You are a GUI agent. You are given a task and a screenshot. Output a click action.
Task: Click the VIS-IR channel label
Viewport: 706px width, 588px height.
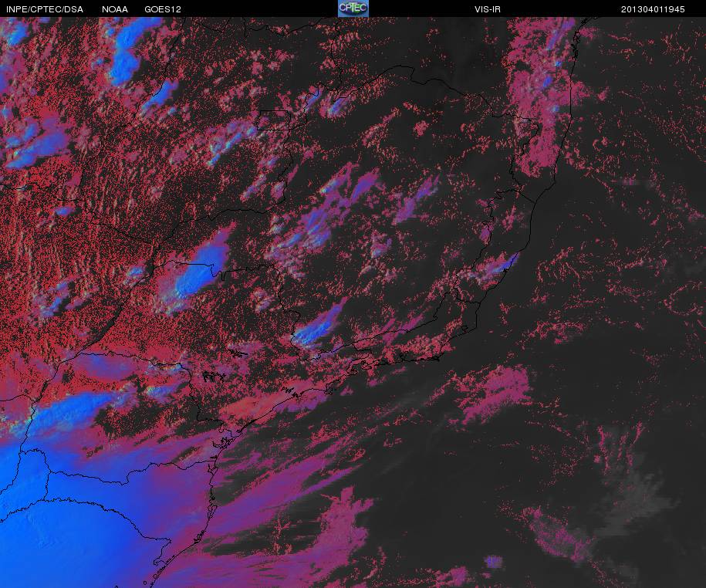[x=488, y=9]
